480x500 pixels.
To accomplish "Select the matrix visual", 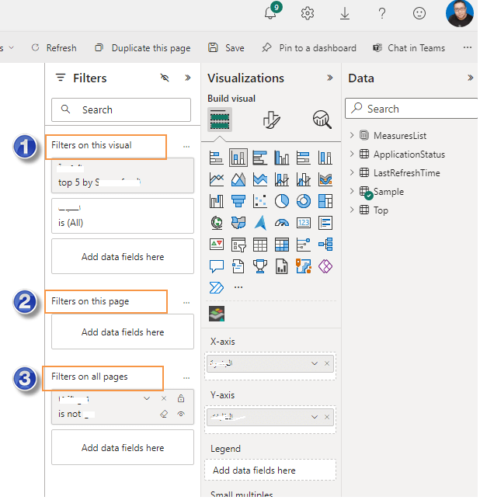I will pos(282,245).
